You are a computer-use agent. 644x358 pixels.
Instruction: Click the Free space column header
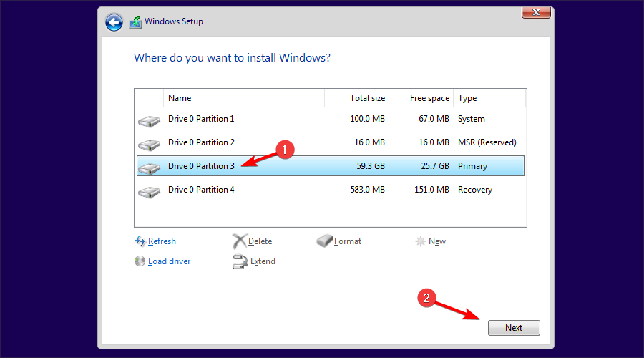point(429,98)
